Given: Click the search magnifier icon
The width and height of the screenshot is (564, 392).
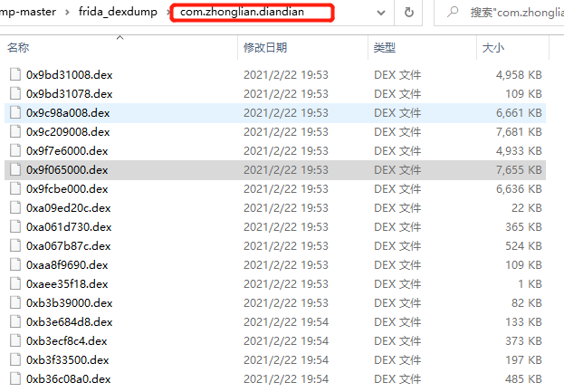Looking at the screenshot, I should 453,12.
